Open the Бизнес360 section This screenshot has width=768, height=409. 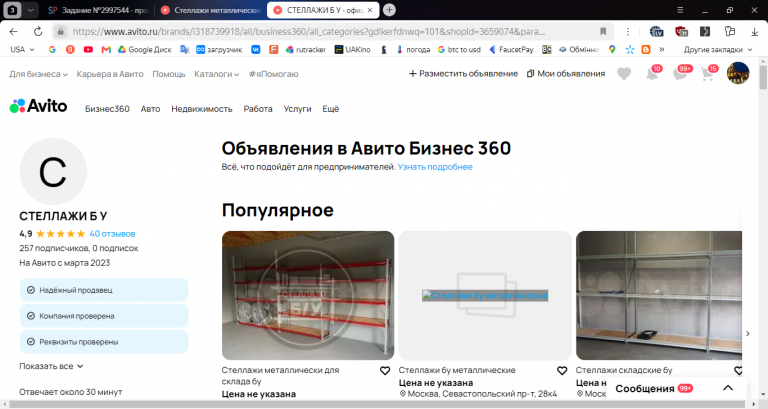107,109
